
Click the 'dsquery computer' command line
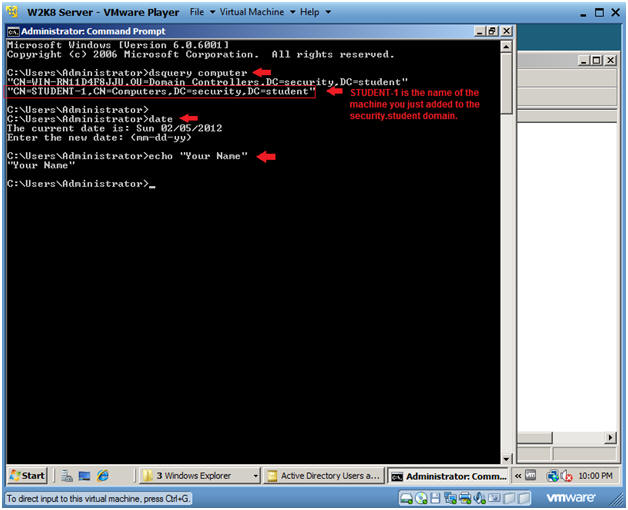pyautogui.click(x=127, y=73)
